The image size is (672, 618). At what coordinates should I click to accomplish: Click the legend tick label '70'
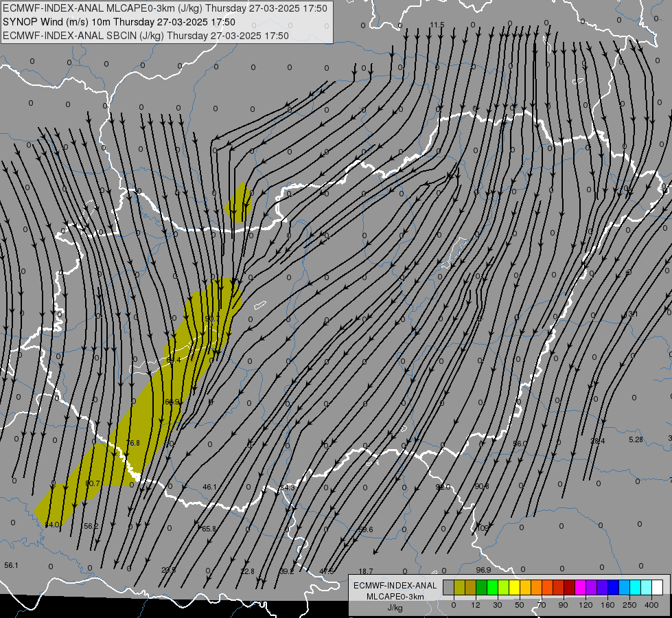tap(542, 605)
